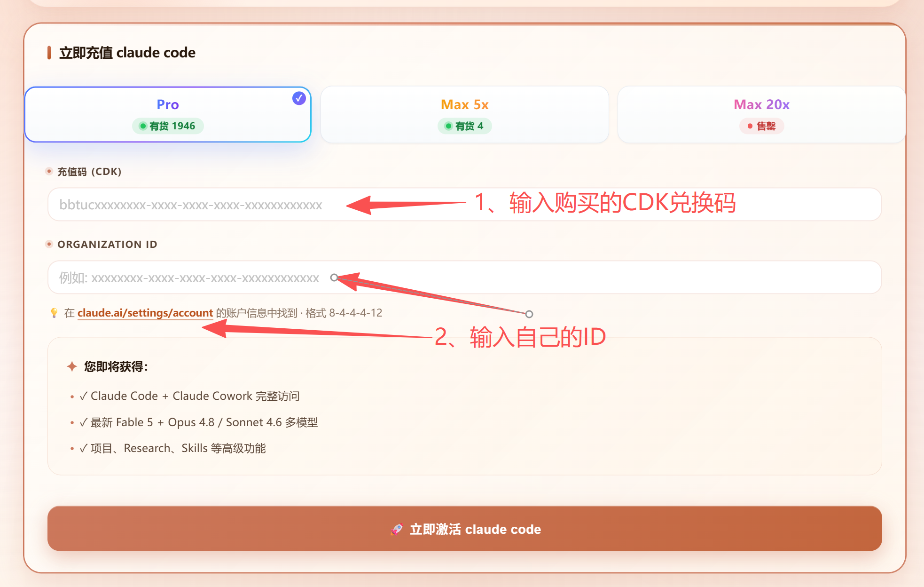Screen dimensions: 924x587
Task: Click the lightbulb hint icon
Action: tap(54, 313)
